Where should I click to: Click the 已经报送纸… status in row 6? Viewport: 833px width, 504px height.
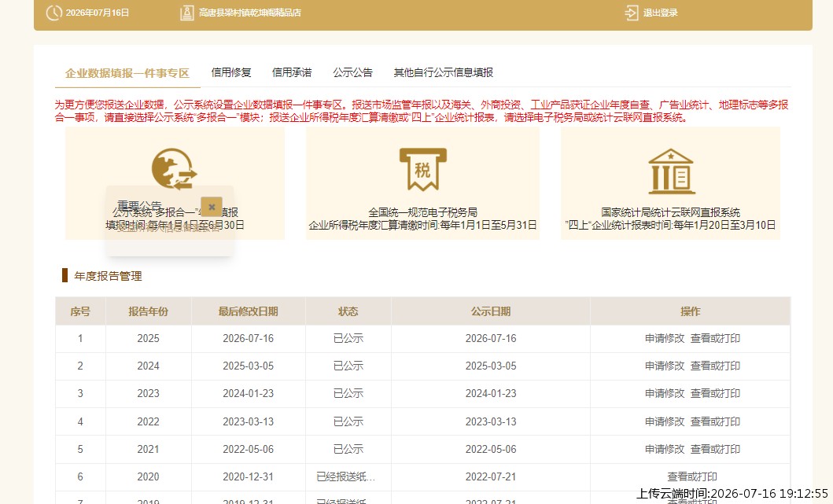point(346,477)
